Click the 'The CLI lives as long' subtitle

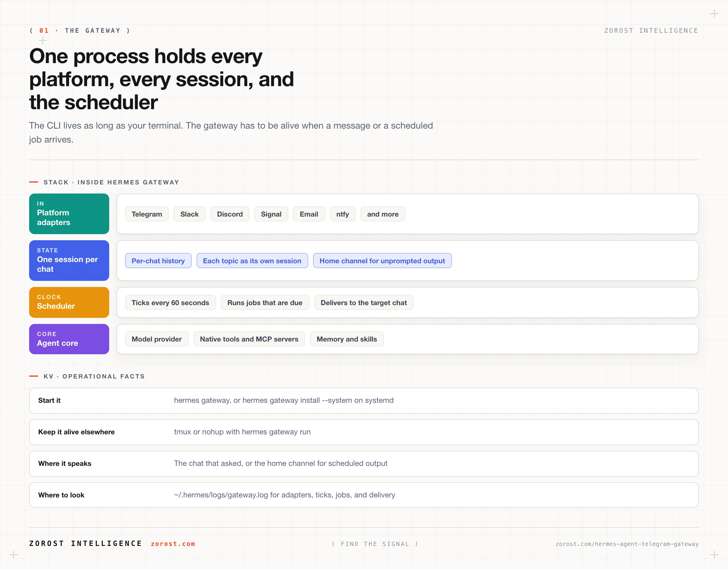(231, 132)
